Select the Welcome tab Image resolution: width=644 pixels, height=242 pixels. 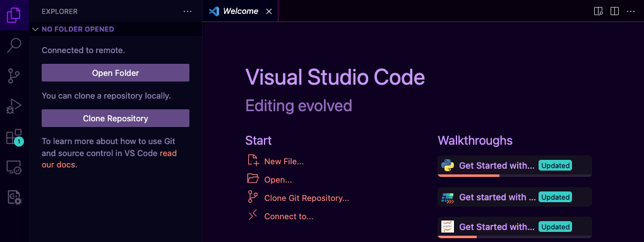pos(241,11)
